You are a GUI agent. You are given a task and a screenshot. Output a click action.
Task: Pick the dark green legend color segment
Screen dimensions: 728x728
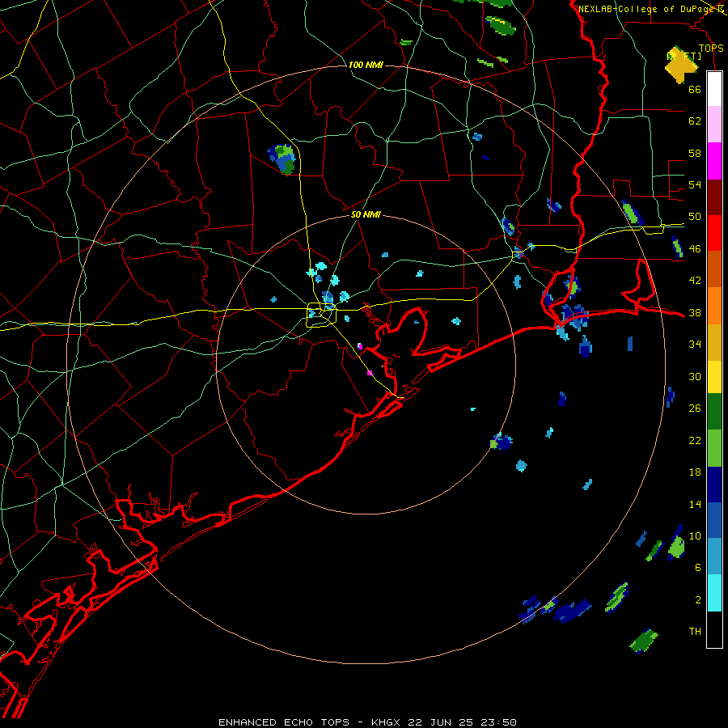714,412
